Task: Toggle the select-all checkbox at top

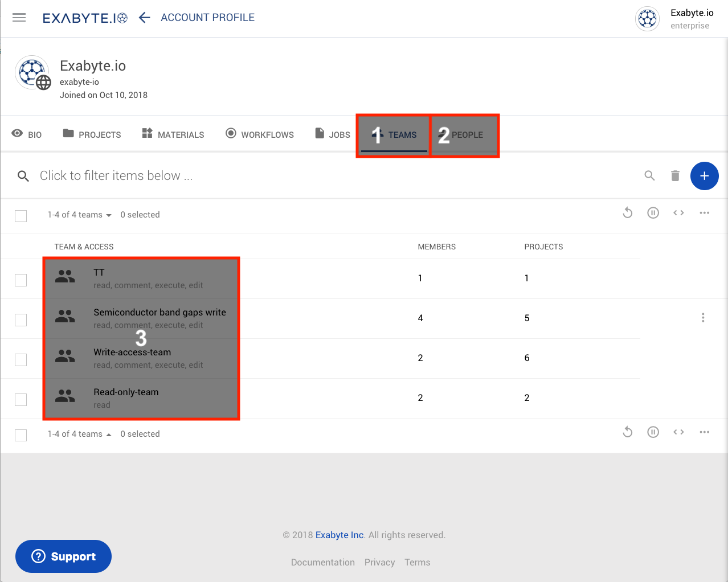Action: click(21, 216)
